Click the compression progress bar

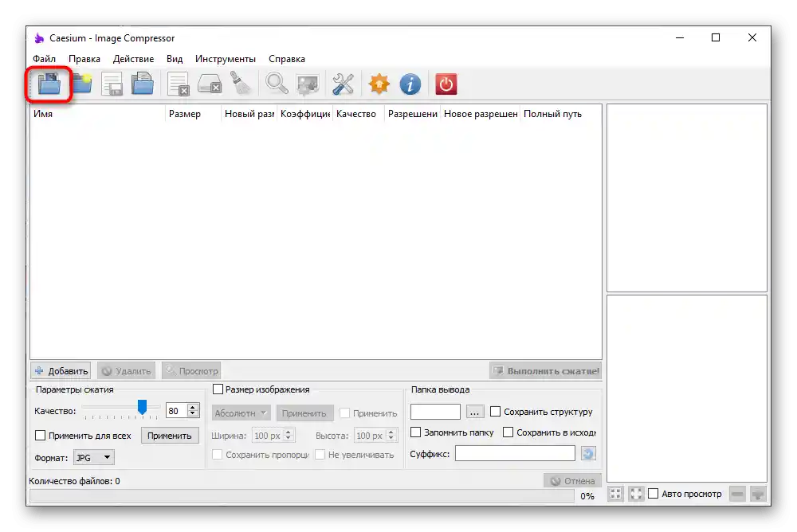tap(301, 496)
